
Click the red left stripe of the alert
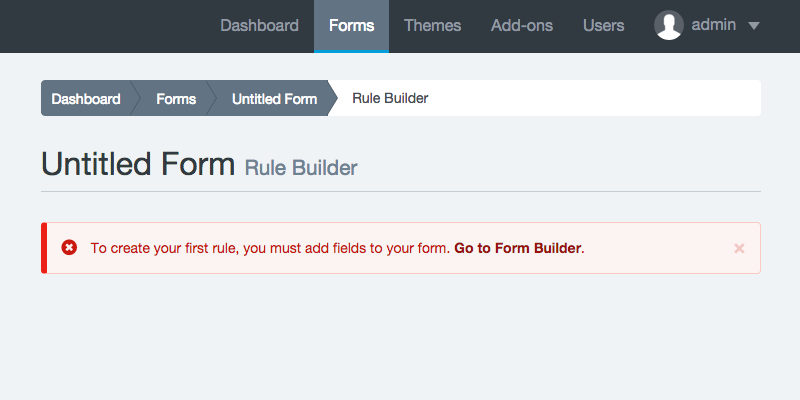pyautogui.click(x=44, y=248)
